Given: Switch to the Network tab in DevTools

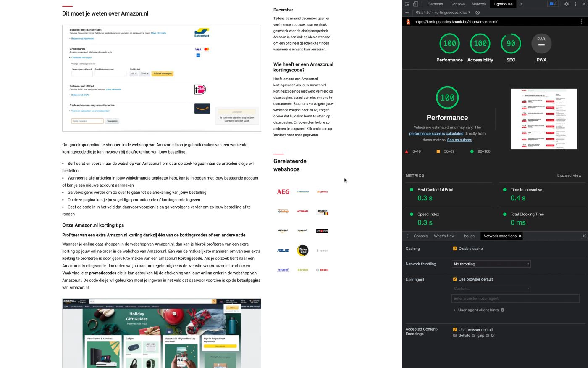Looking at the screenshot, I should [479, 4].
